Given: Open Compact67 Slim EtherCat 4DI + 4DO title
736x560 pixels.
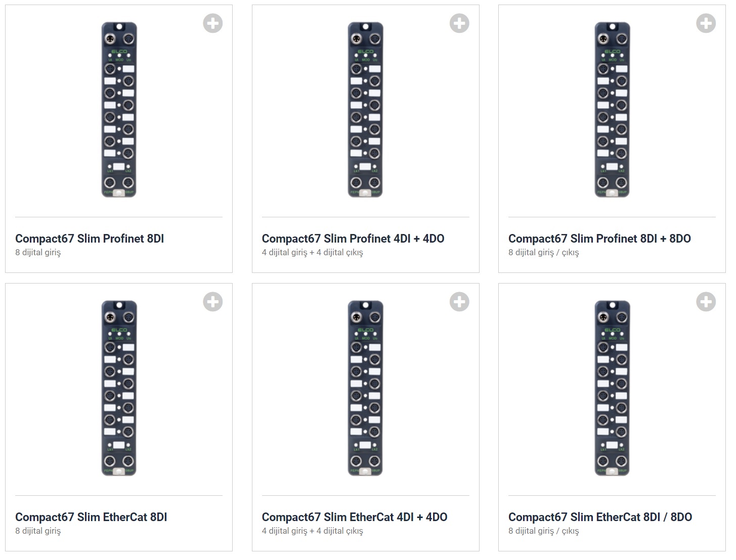Looking at the screenshot, I should (355, 517).
